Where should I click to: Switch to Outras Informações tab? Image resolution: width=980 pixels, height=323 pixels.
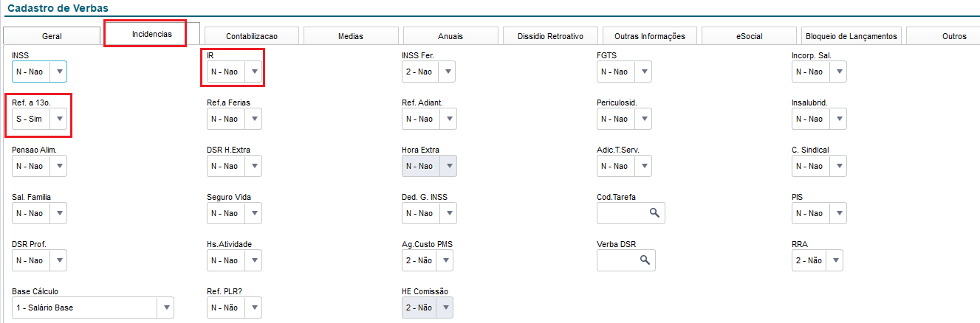tap(650, 36)
